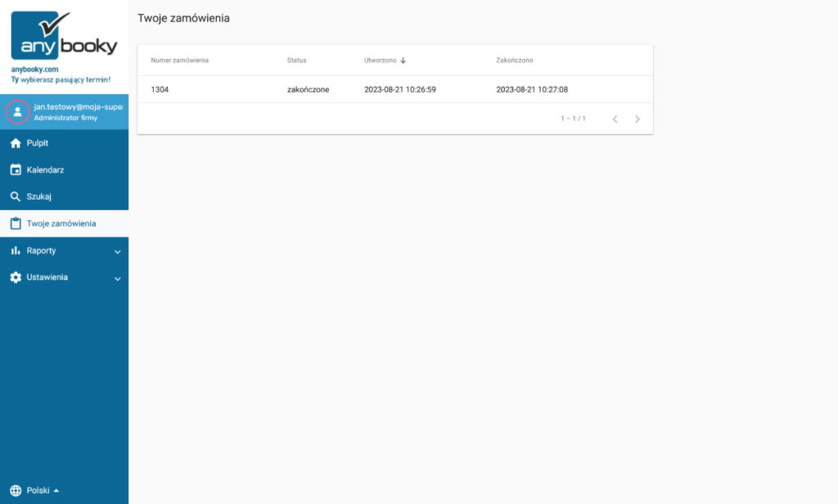
Task: Open order number 1304
Action: coord(160,90)
